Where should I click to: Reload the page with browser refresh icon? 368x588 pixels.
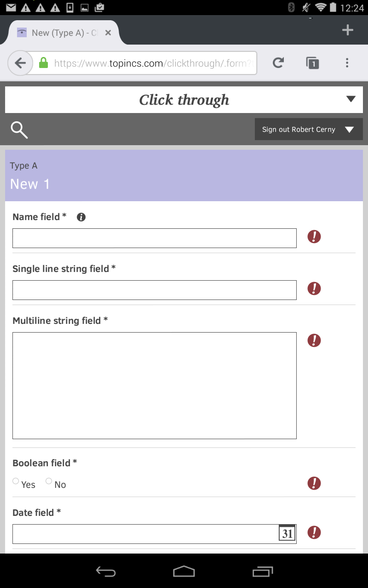click(x=278, y=63)
